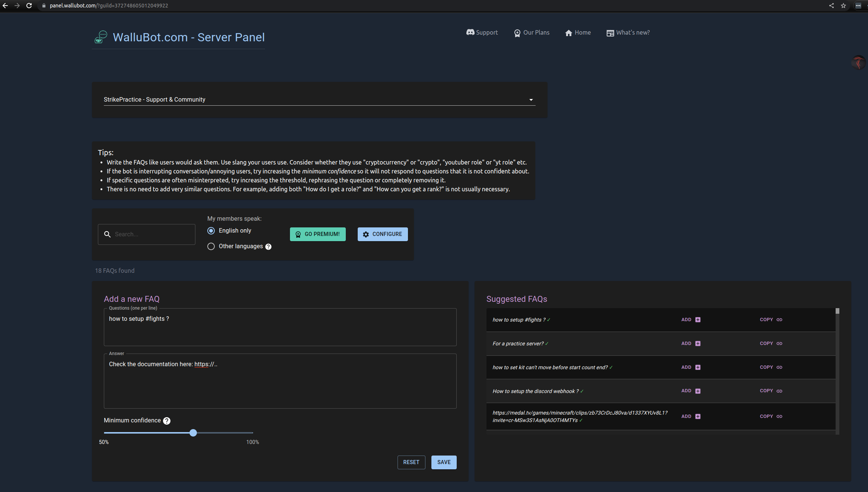Viewport: 868px width, 492px height.
Task: Copy 'For a practice server?' suggested FAQ
Action: coord(771,344)
